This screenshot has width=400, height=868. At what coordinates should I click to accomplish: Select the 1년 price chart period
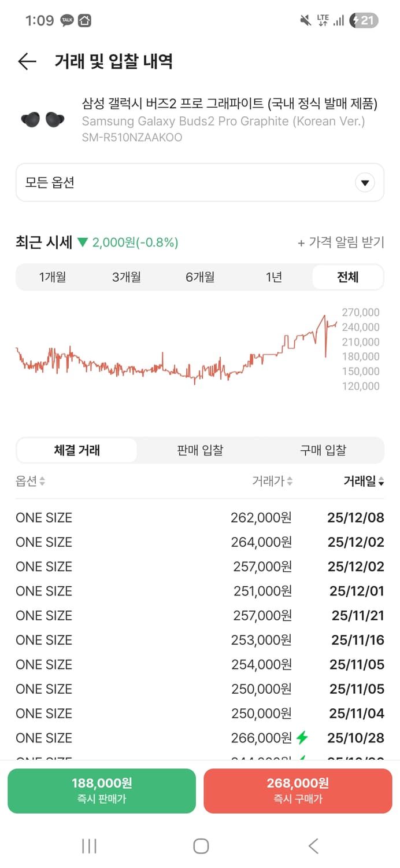[x=273, y=277]
